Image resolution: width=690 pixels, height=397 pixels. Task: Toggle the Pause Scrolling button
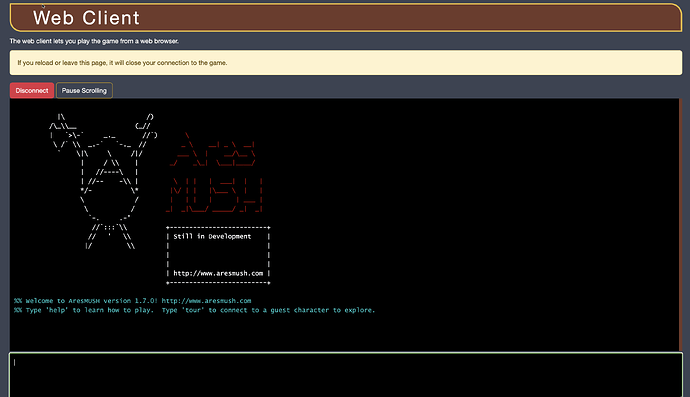tap(84, 91)
